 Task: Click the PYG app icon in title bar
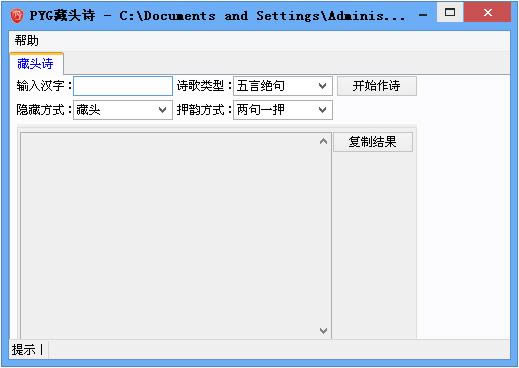pyautogui.click(x=17, y=16)
